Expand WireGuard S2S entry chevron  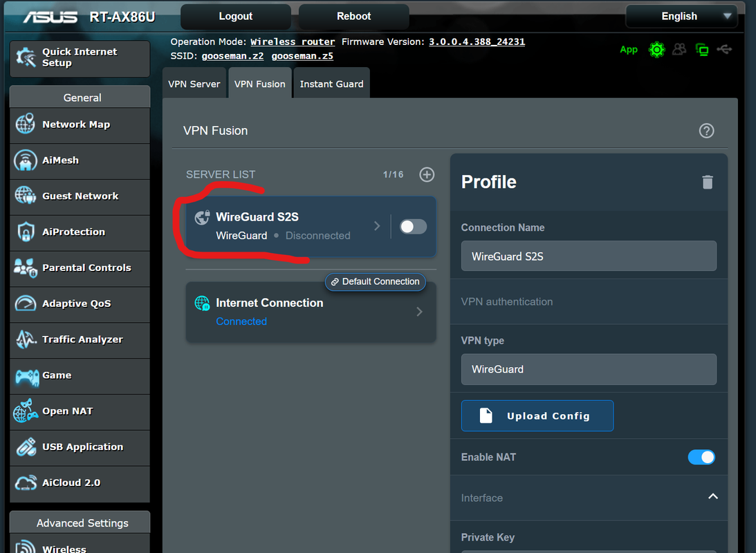pos(377,226)
